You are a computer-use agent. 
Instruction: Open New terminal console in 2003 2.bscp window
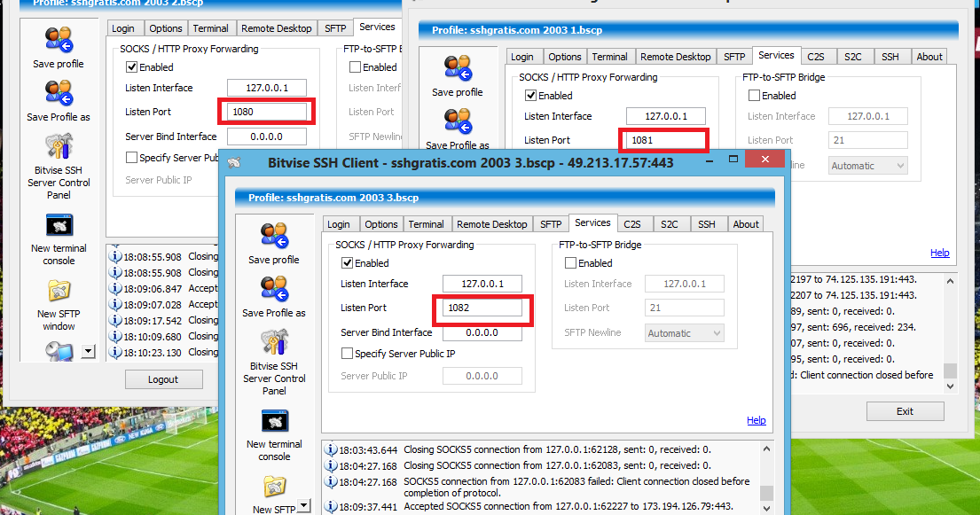coord(59,226)
